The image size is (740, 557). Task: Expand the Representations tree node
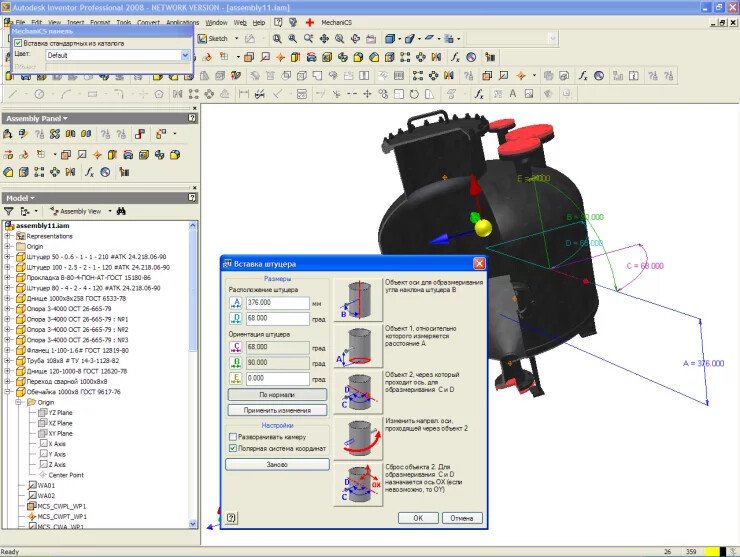click(x=8, y=236)
